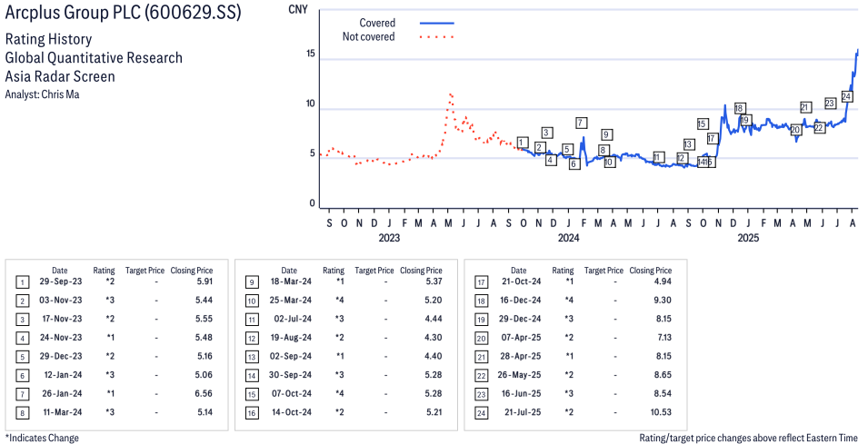This screenshot has width=868, height=444.
Task: Click the rating *1 in the 21-Oct-24 row
Action: tap(569, 281)
